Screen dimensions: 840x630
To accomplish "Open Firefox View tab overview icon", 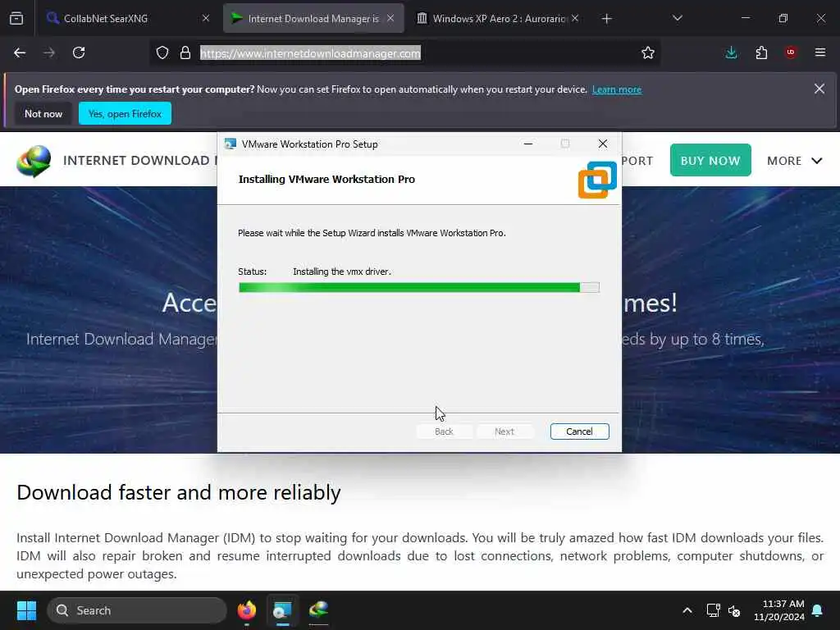I will pyautogui.click(x=16, y=19).
